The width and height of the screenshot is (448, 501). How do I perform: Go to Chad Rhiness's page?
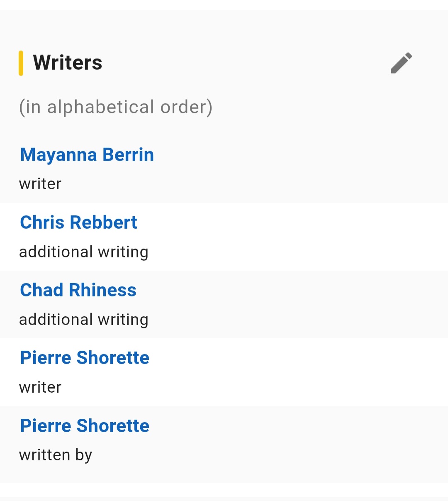pyautogui.click(x=78, y=290)
